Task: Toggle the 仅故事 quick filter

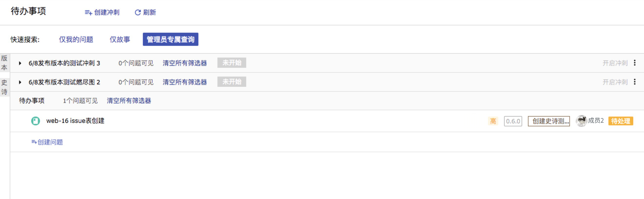Action: pos(120,39)
